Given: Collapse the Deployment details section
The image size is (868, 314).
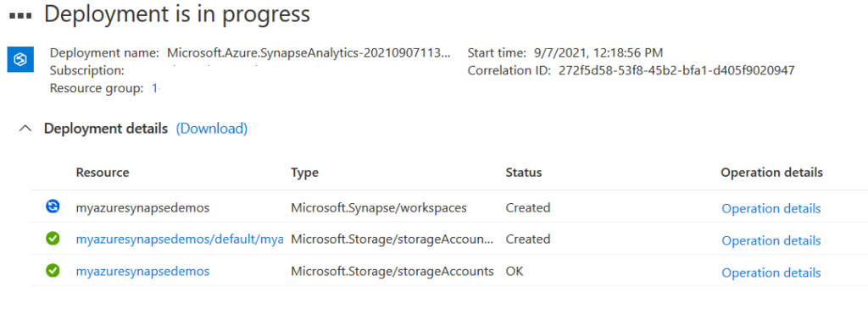Looking at the screenshot, I should [25, 129].
